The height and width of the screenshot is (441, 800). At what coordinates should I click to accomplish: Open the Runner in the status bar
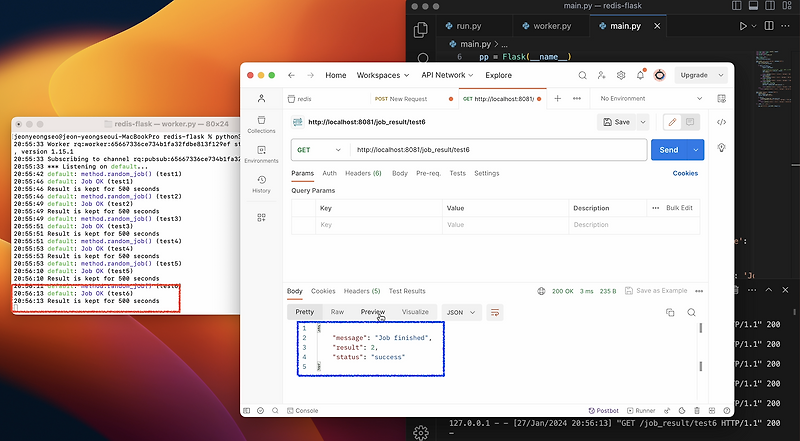(x=641, y=410)
